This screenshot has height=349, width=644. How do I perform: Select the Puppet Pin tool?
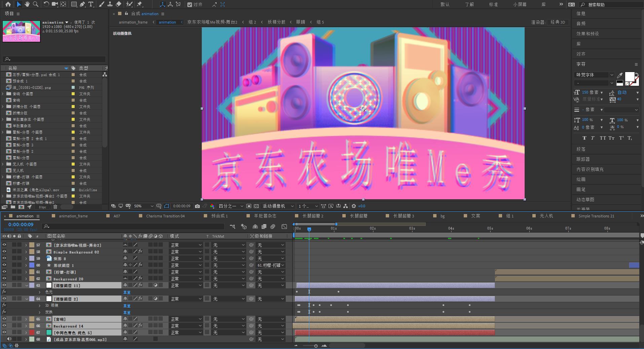pos(140,4)
